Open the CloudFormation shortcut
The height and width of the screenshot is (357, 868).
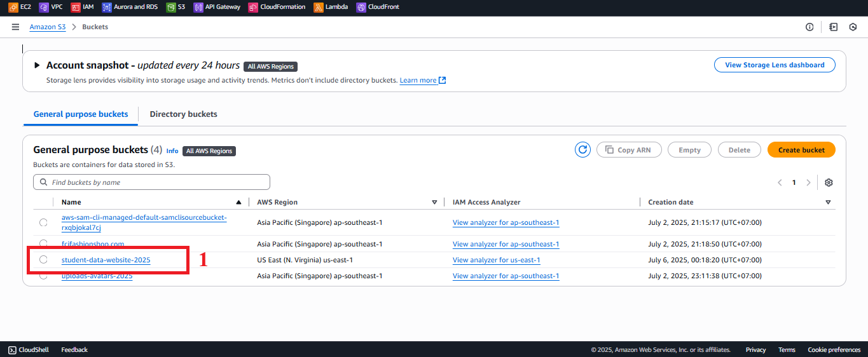point(277,7)
